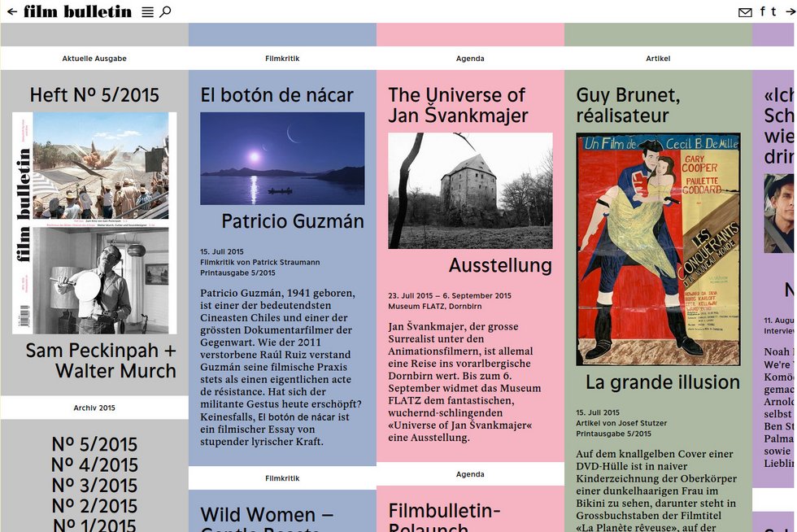Viewport: 797px width, 532px height.
Task: Click 'Printausgabe 5/2015' under Patrick Straumann
Action: coord(237,273)
